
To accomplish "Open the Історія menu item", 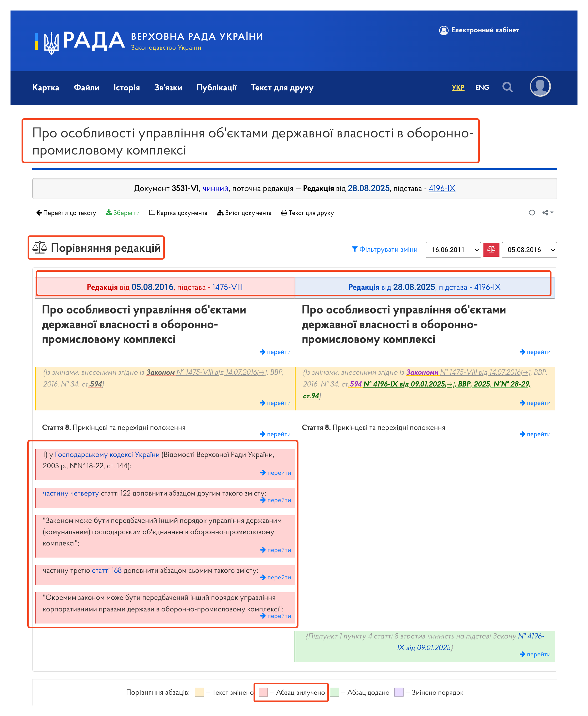I will tap(127, 87).
